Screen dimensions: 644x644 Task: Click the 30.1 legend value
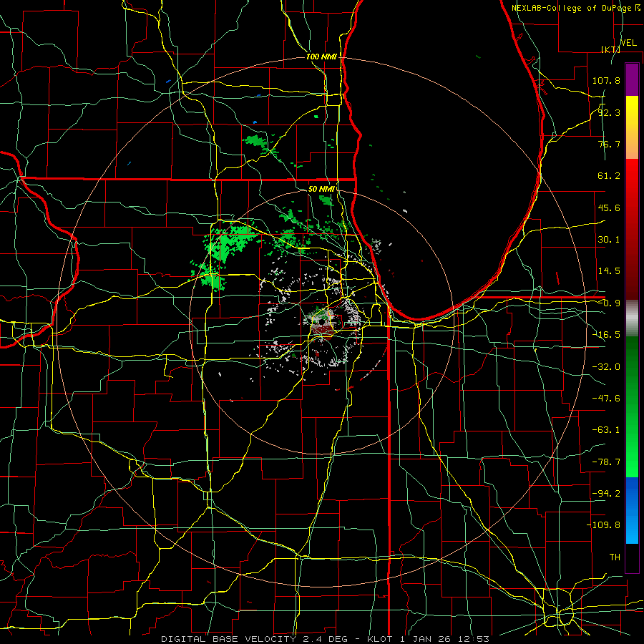(x=609, y=240)
